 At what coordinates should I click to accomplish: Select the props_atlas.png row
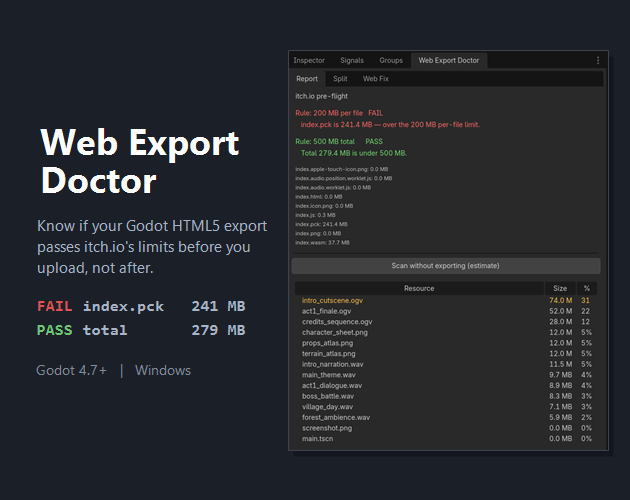[x=446, y=343]
